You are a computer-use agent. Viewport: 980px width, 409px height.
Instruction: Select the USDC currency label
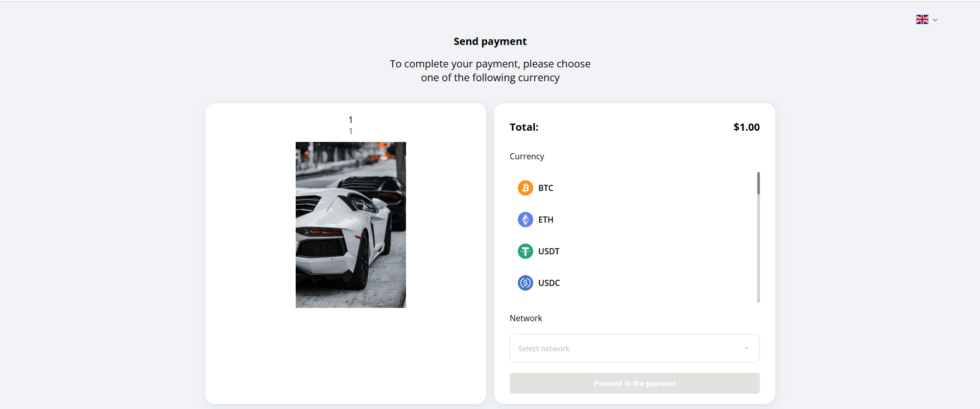click(x=549, y=283)
